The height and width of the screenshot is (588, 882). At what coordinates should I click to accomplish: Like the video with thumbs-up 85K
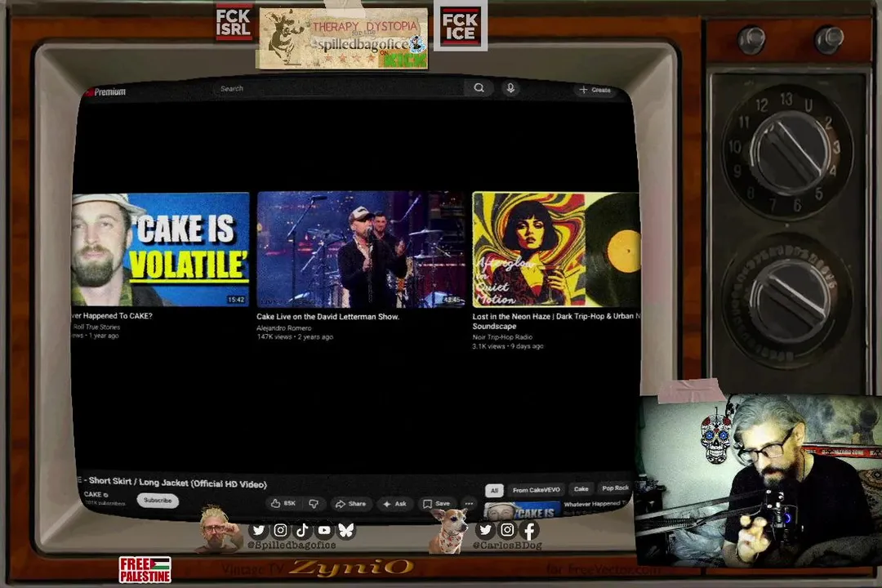point(283,503)
